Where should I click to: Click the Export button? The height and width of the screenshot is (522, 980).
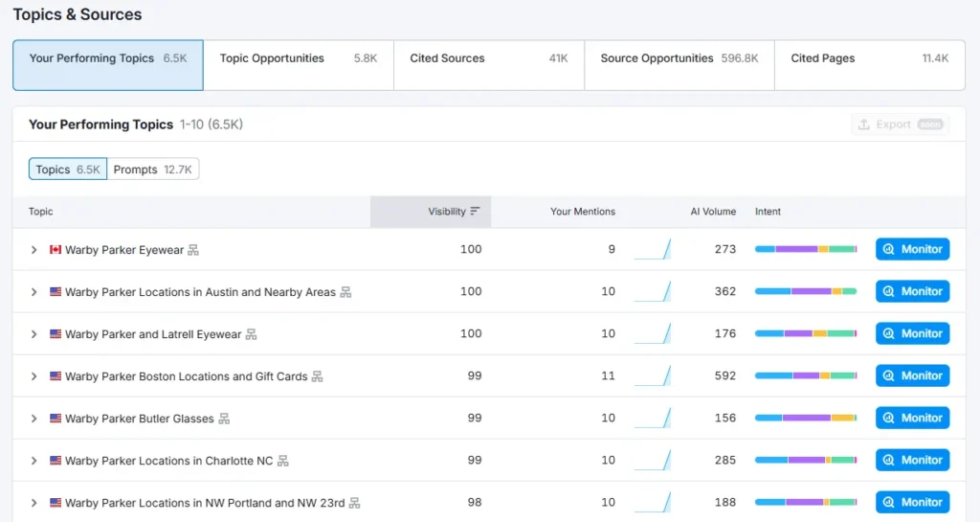click(900, 125)
